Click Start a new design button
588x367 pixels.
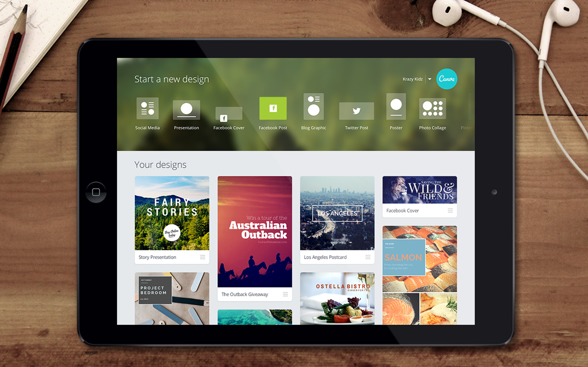(x=172, y=79)
